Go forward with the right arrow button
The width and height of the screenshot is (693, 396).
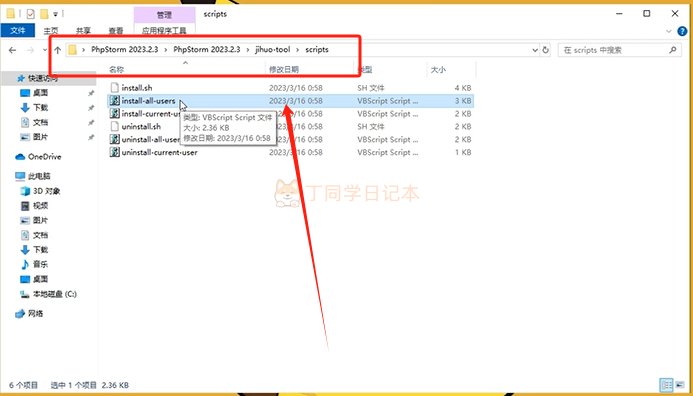pyautogui.click(x=30, y=50)
